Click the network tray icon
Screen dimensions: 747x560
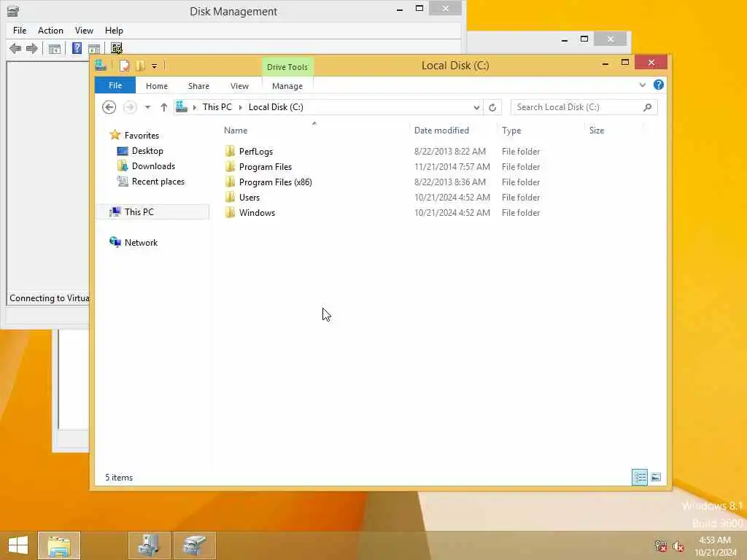click(661, 545)
